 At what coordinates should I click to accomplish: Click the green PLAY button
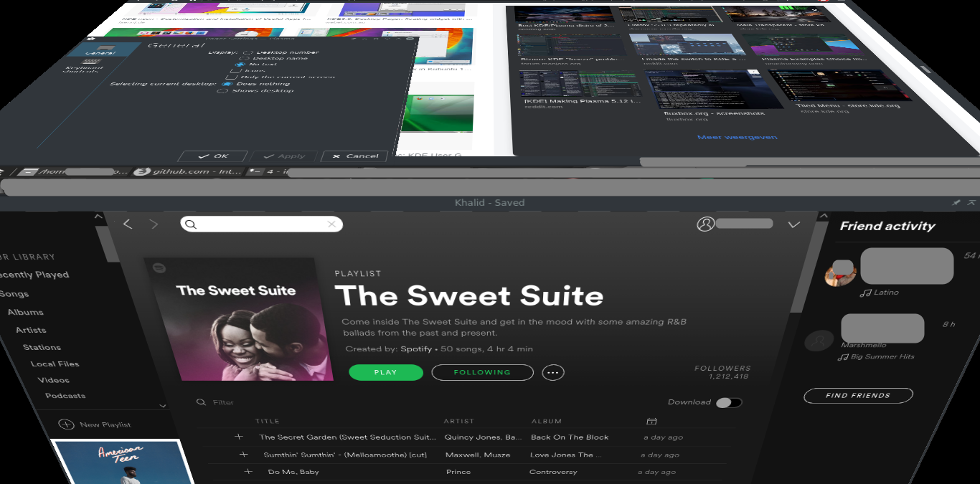[385, 372]
